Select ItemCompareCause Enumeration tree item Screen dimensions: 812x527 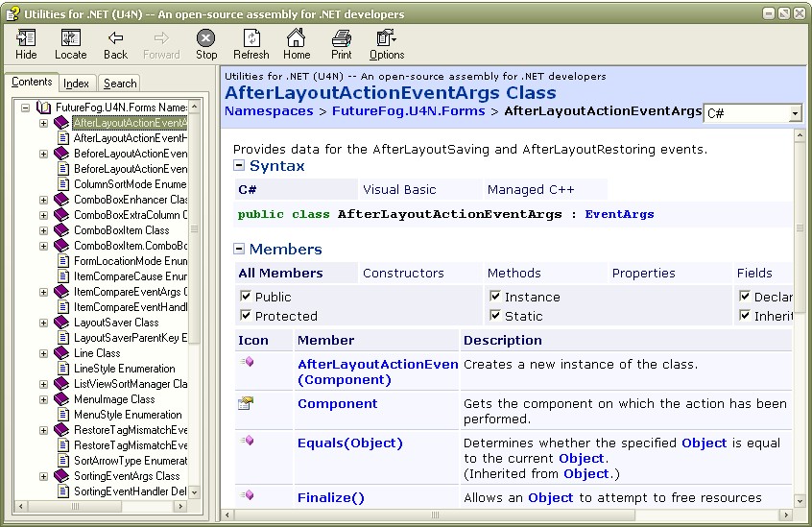pyautogui.click(x=130, y=276)
